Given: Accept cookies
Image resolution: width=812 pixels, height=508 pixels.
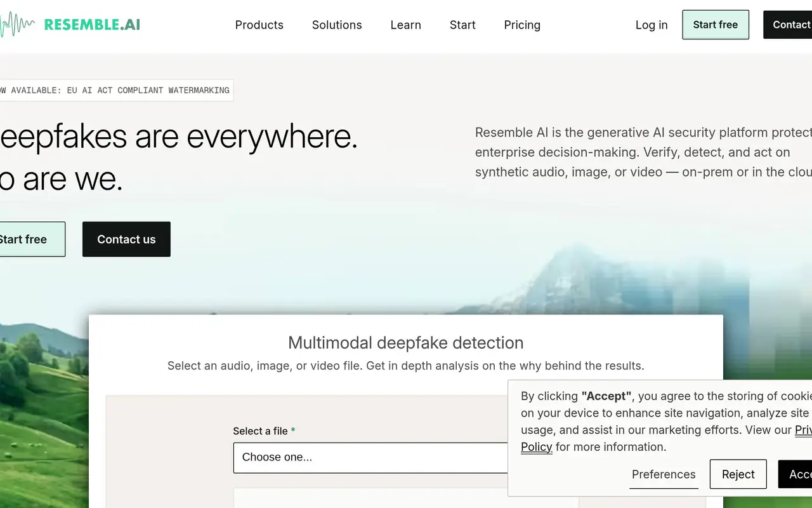Looking at the screenshot, I should pos(796,474).
